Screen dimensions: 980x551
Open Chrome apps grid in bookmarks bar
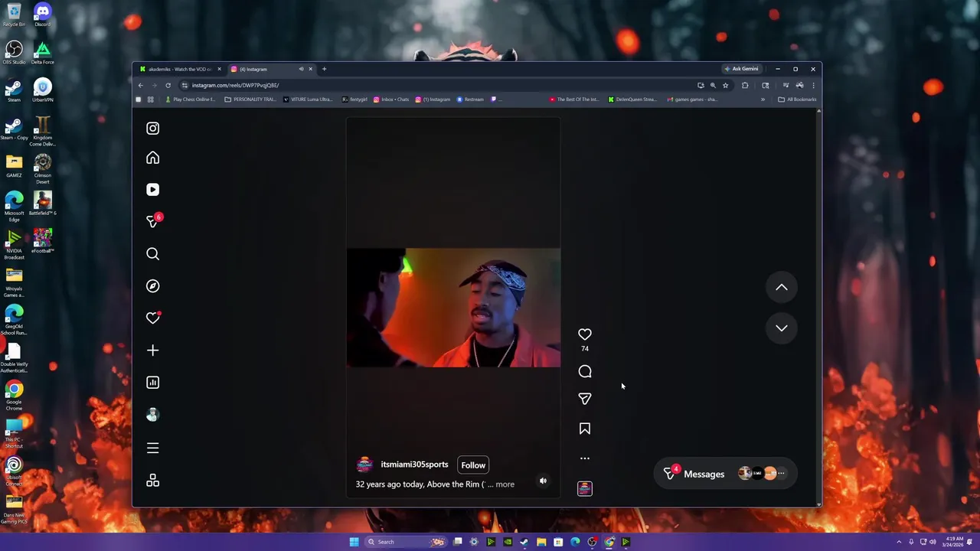click(150, 99)
